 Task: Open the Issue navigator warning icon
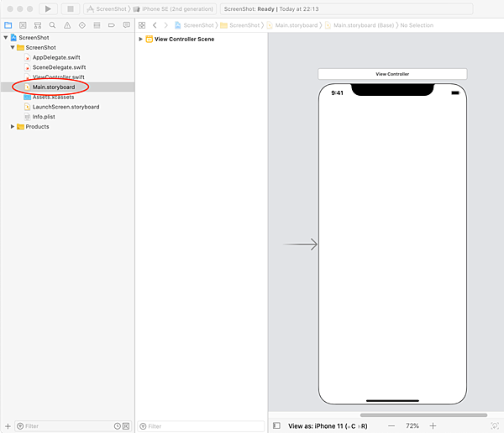(66, 25)
